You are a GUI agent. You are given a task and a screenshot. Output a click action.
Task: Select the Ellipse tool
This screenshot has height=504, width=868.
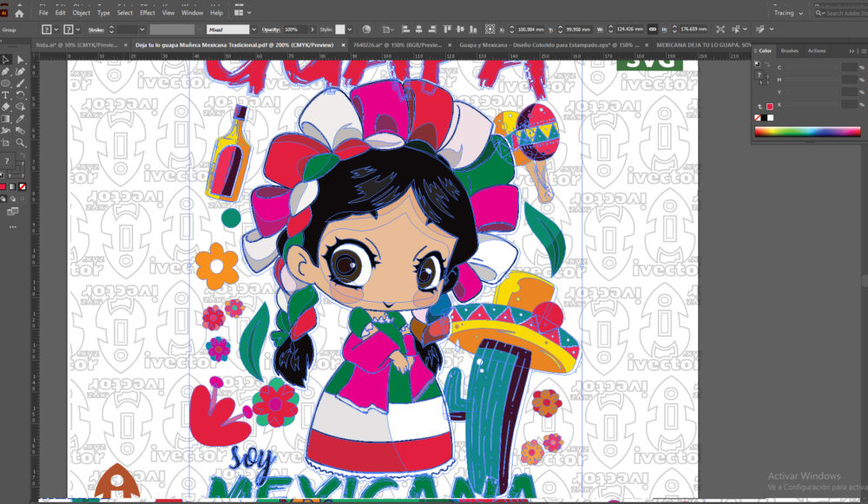point(5,83)
